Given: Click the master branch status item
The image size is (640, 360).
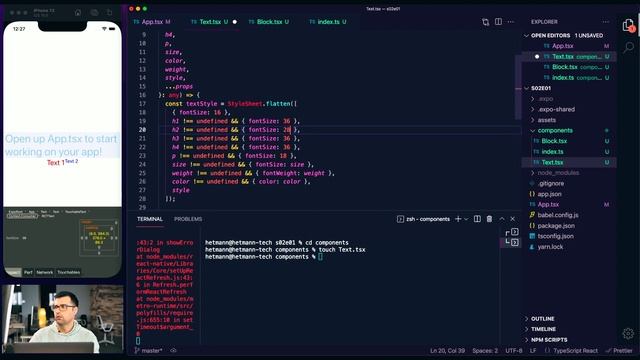Looking at the screenshot, I should [148, 351].
